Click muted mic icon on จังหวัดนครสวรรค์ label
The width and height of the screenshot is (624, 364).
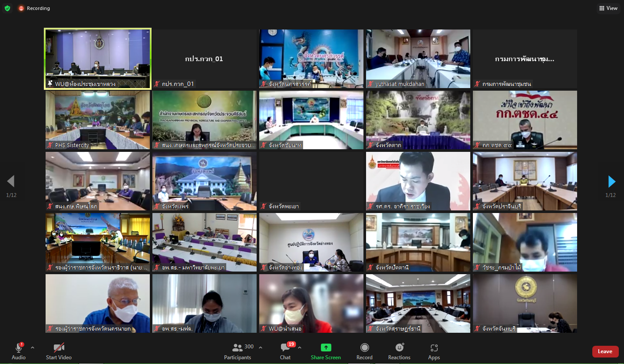[x=264, y=84]
